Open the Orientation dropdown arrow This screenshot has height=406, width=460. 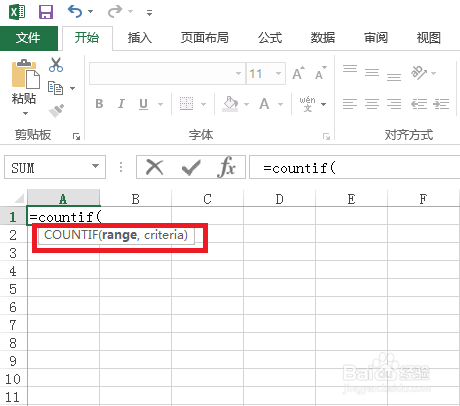[x=433, y=73]
